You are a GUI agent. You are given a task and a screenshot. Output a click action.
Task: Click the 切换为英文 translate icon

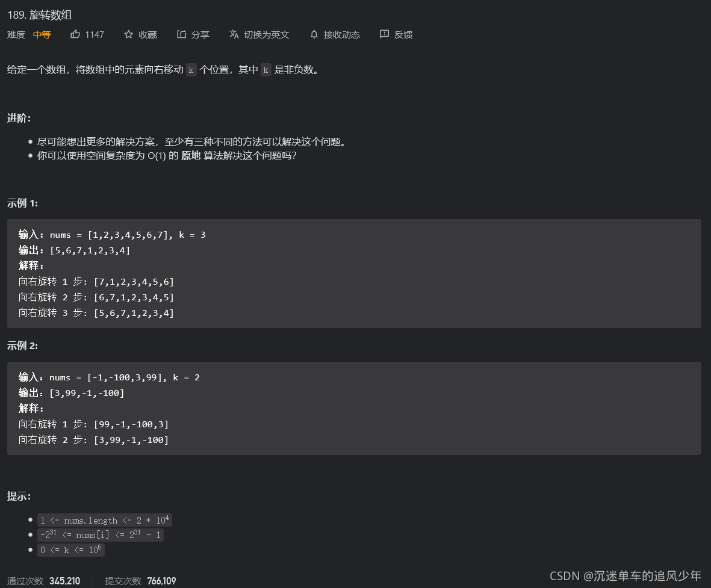[234, 34]
